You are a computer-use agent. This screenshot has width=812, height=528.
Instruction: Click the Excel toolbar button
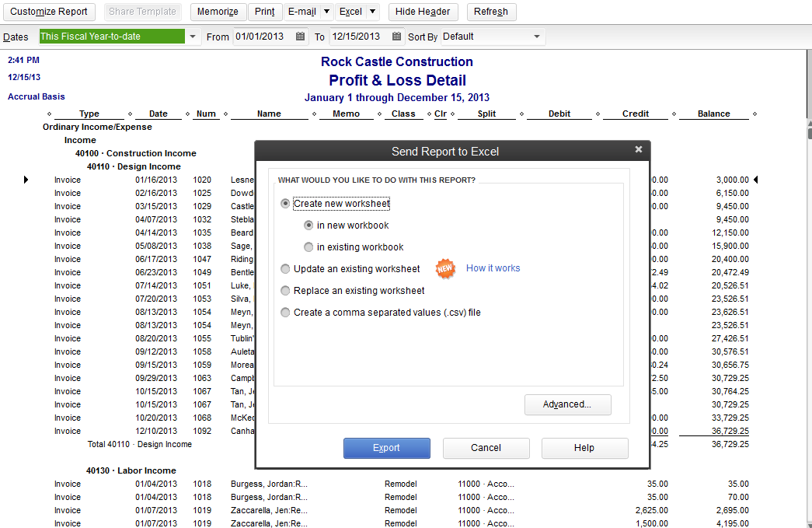[350, 12]
